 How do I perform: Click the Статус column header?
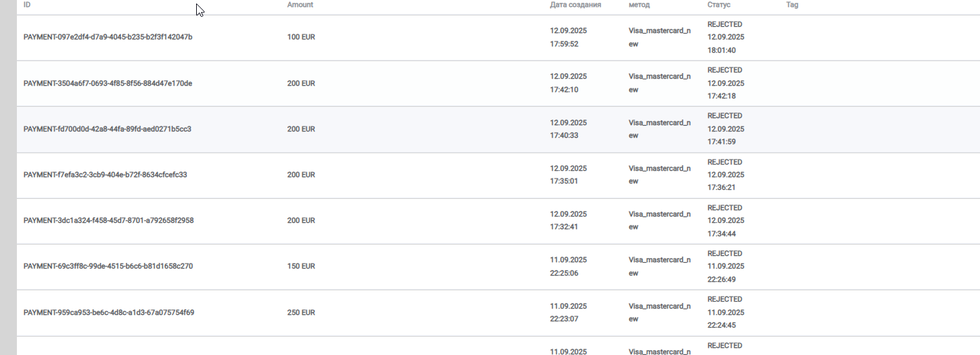[718, 5]
